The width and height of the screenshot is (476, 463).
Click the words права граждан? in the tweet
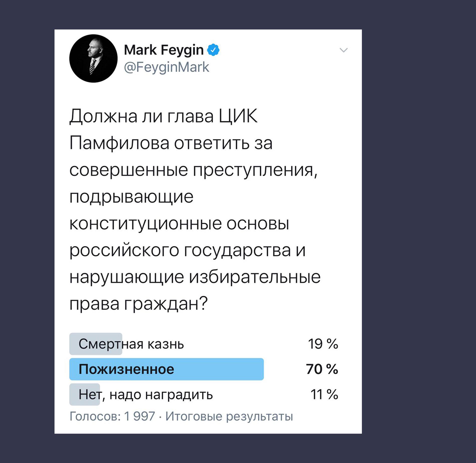coord(139,303)
